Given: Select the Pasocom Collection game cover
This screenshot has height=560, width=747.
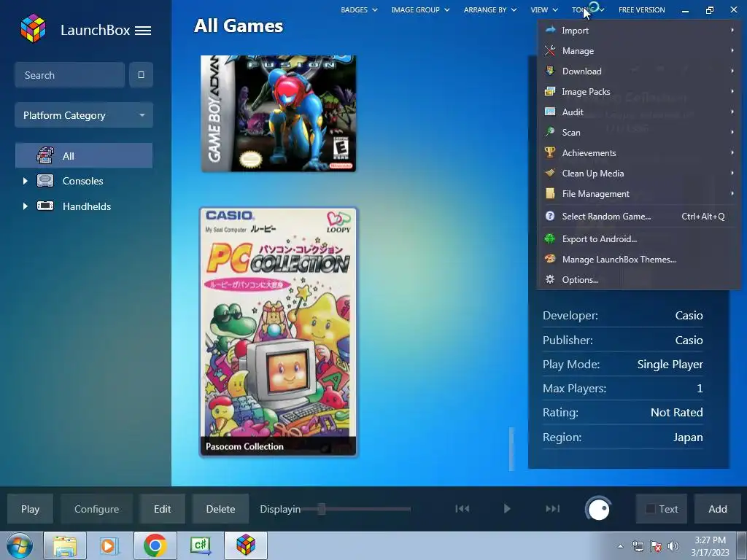Looking at the screenshot, I should pyautogui.click(x=278, y=332).
